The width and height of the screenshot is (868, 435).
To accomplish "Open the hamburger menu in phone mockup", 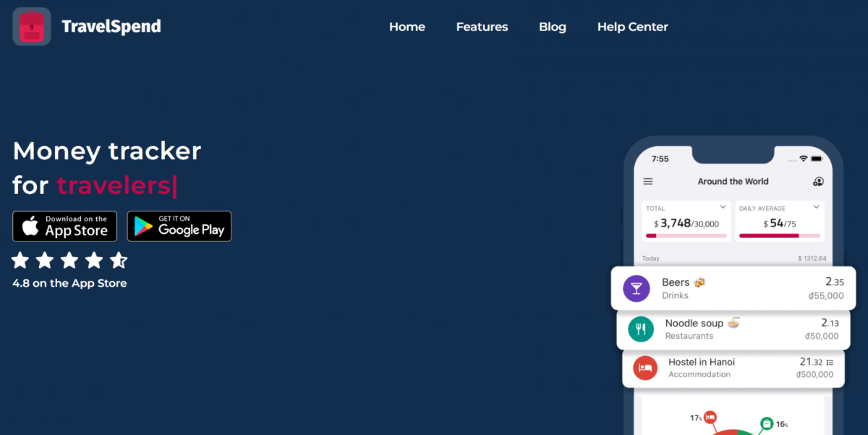I will point(648,182).
